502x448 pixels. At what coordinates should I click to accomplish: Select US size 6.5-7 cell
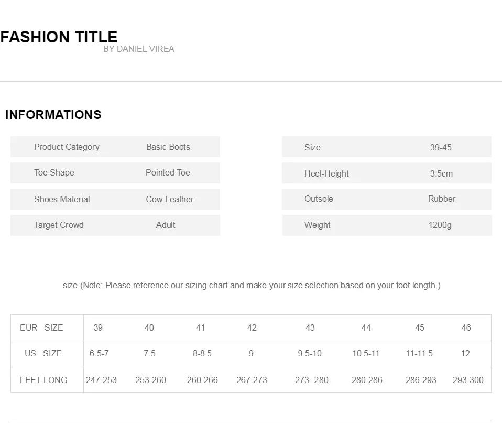click(x=99, y=353)
